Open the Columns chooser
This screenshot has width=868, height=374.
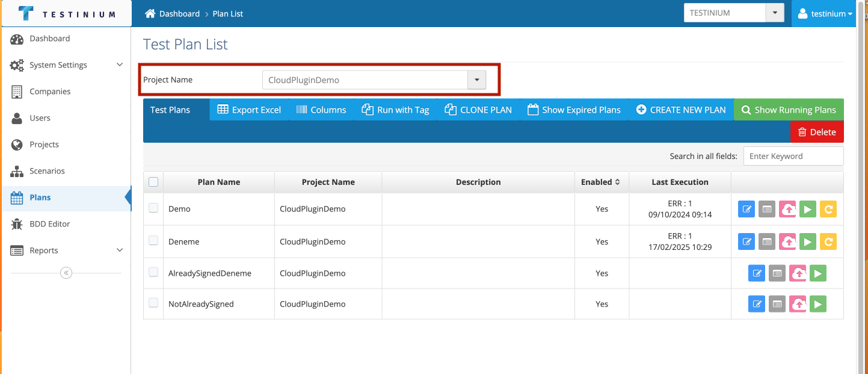[321, 110]
